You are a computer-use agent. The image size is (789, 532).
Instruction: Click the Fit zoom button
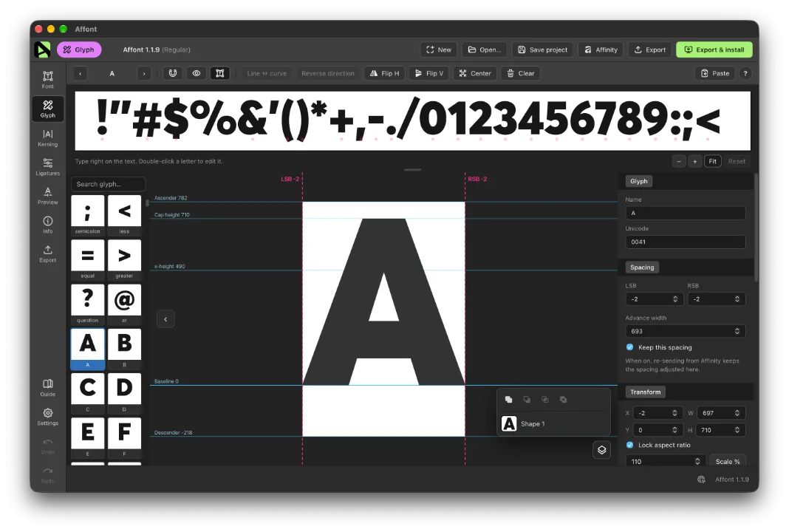point(712,162)
